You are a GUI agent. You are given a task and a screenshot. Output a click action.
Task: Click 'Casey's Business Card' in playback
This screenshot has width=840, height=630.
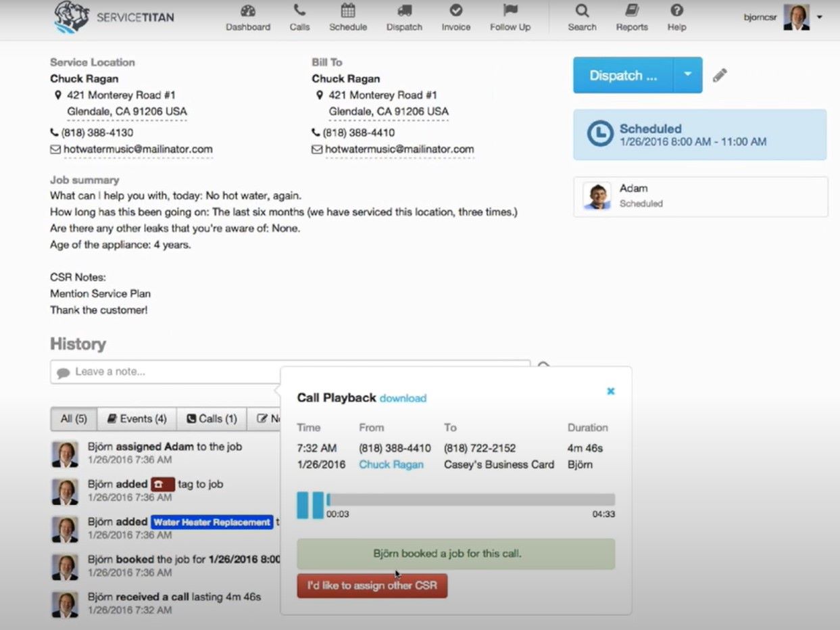(499, 464)
